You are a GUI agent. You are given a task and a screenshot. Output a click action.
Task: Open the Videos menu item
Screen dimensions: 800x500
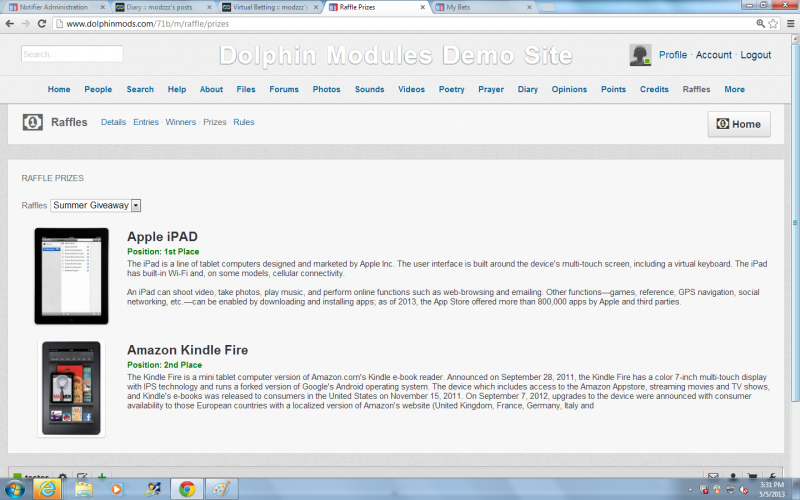(411, 89)
